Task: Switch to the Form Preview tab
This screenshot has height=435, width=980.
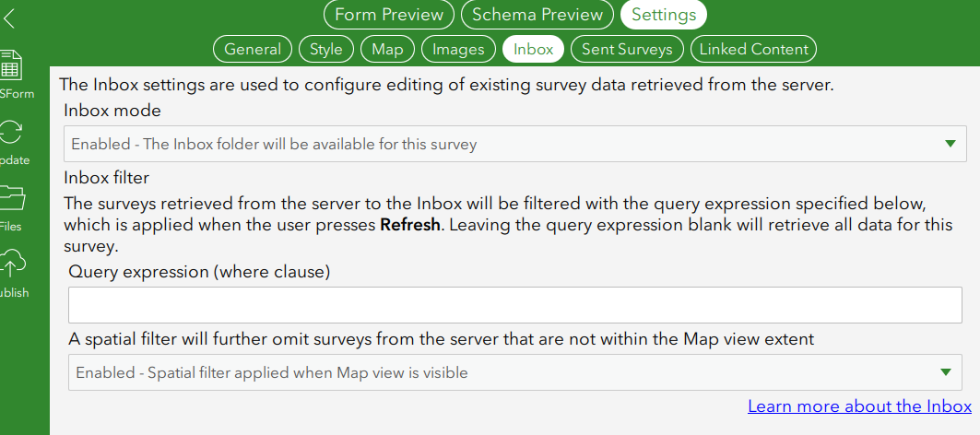Action: pos(388,15)
